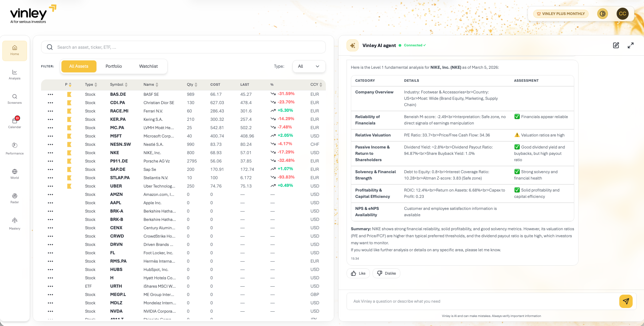
Task: Click the Vinley Plus Monthly badge
Action: pyautogui.click(x=561, y=14)
